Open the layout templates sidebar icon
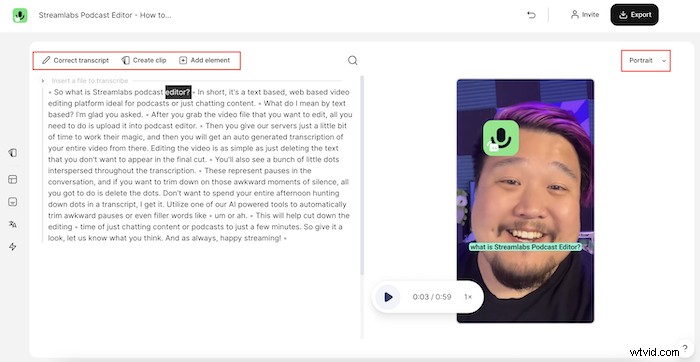Image resolution: width=700 pixels, height=362 pixels. pyautogui.click(x=12, y=179)
